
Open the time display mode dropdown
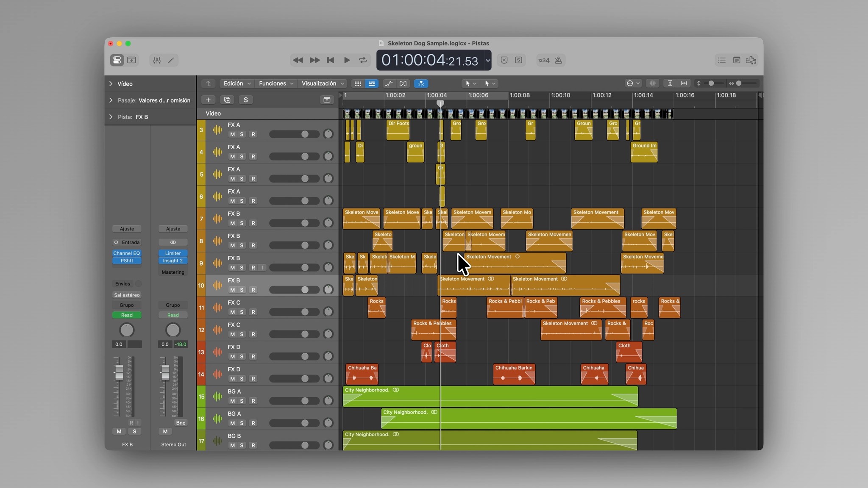pos(488,60)
